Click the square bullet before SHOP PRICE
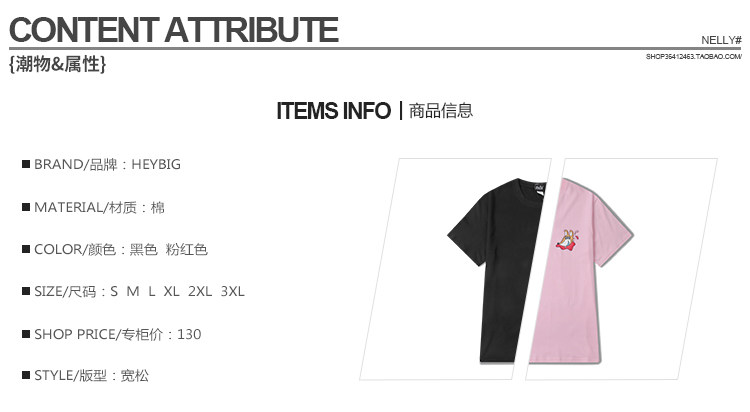Viewport: 750px width, 412px height. coord(26,334)
